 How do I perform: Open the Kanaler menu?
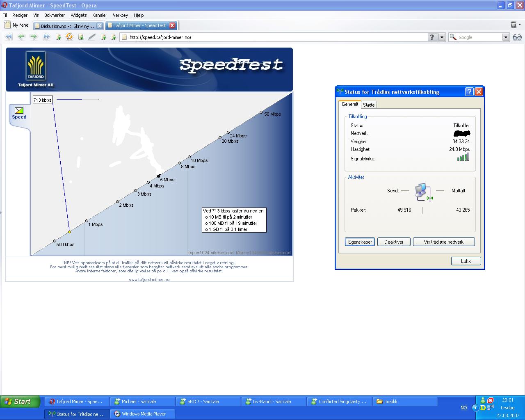click(100, 15)
